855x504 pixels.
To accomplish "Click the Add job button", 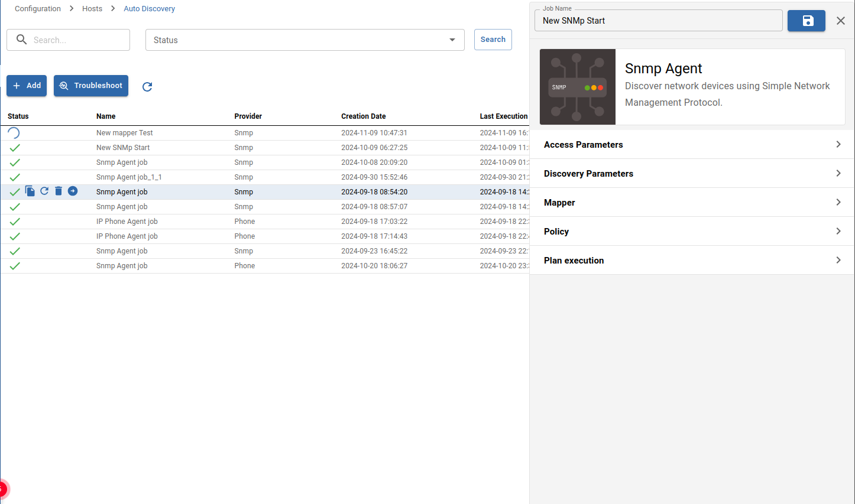I will click(27, 86).
